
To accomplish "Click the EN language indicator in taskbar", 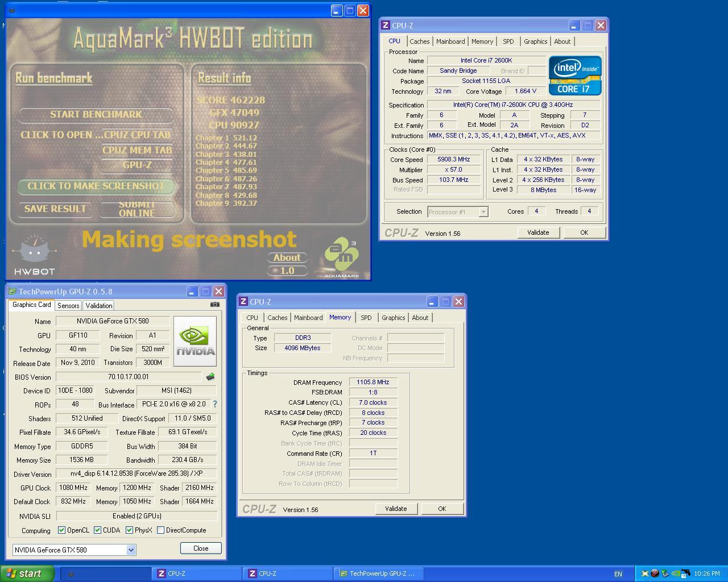I will [618, 574].
